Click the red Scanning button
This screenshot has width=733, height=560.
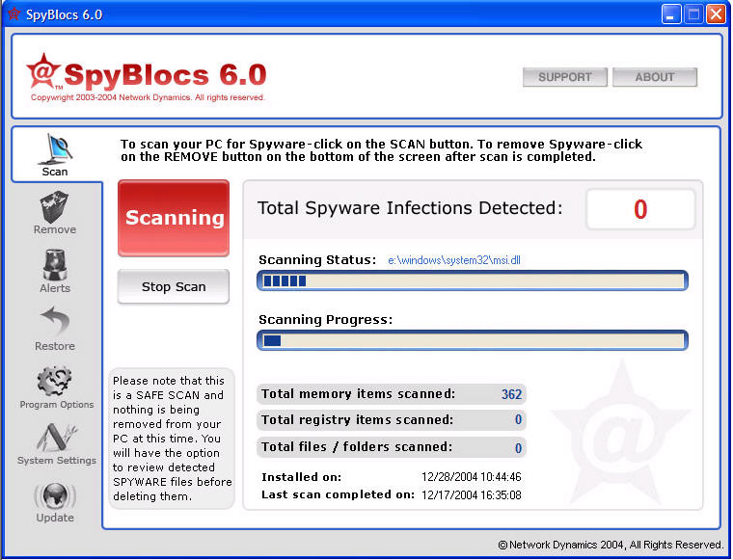point(174,218)
